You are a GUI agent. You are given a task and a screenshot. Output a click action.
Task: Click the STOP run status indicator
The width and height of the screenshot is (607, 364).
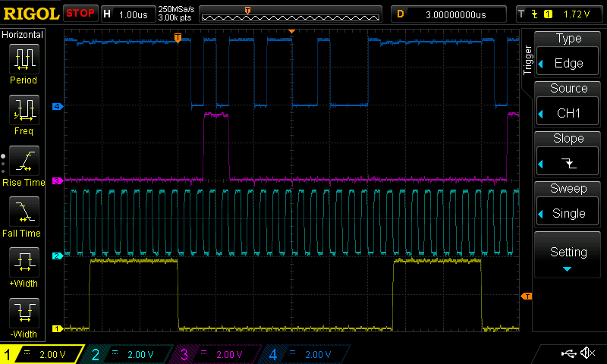click(80, 14)
